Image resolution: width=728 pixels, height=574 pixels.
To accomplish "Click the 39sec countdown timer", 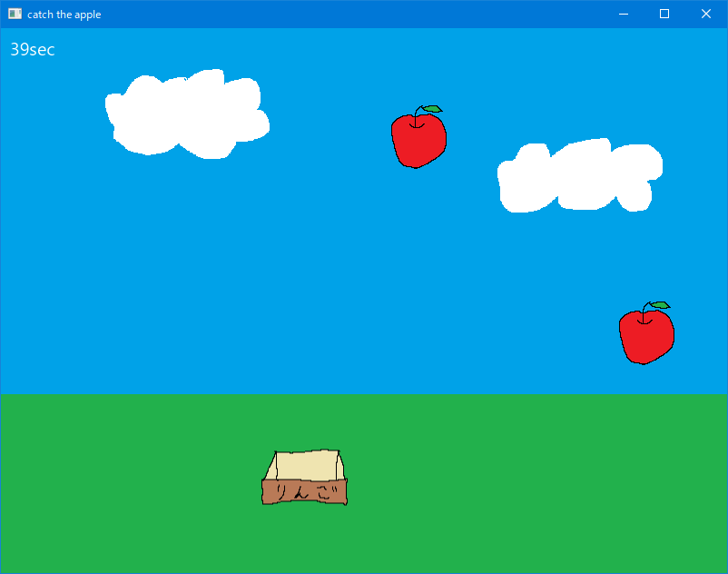I will (33, 50).
